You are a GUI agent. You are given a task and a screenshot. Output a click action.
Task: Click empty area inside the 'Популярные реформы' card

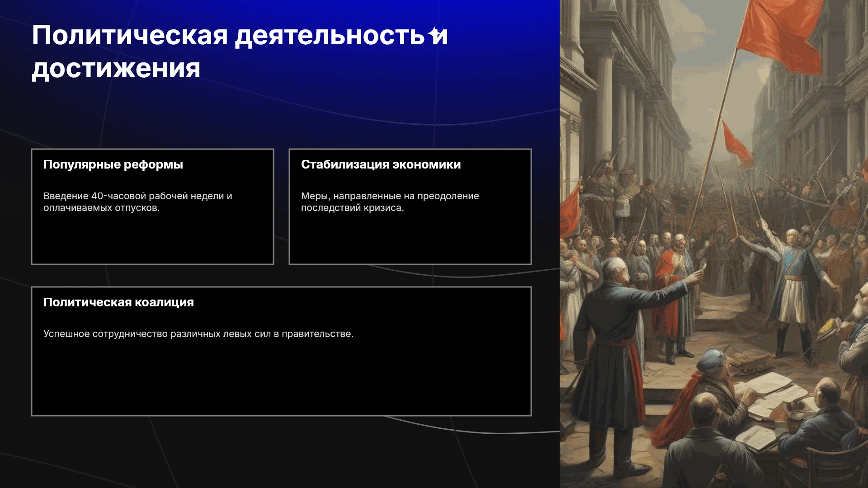[152, 239]
